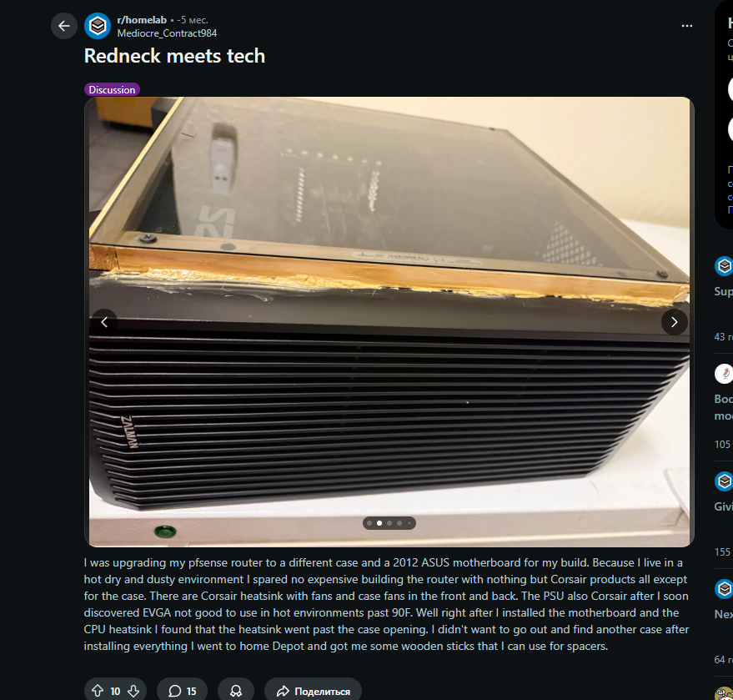The width and height of the screenshot is (733, 700).
Task: Show the next gallery image
Action: click(674, 322)
